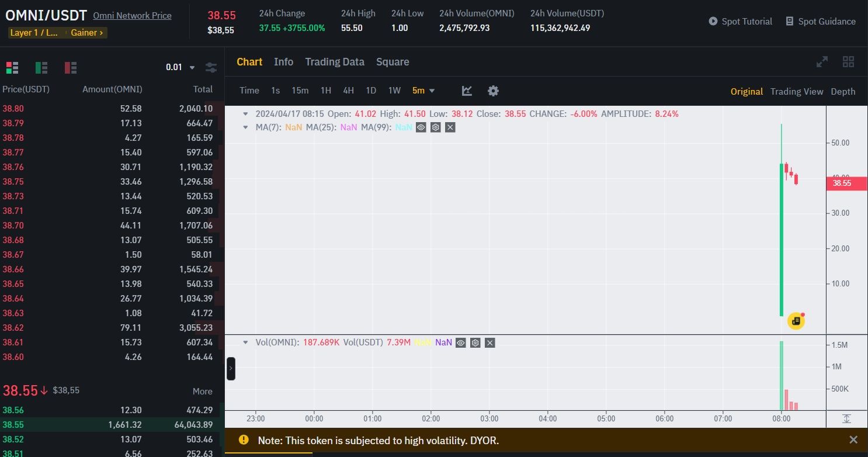Screen dimensions: 868x457
Task: Select bid order row priced 38.52
Action: [112, 439]
